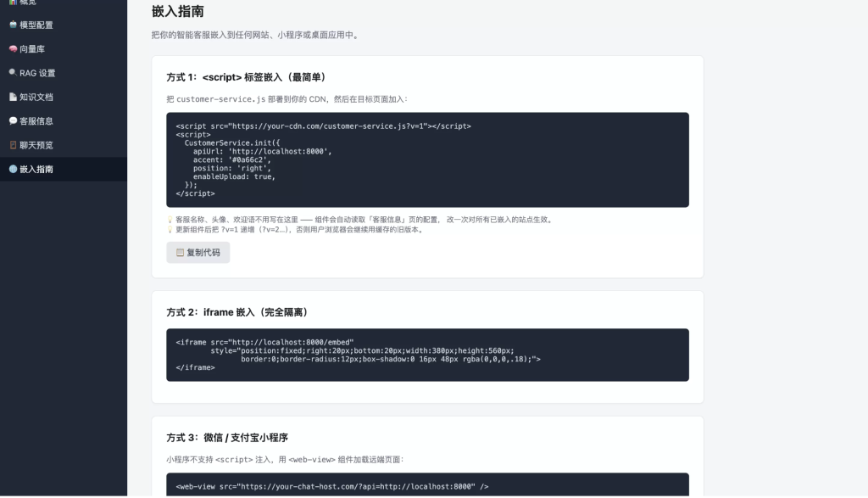Click the robot icon beside 模型配置
This screenshot has height=498, width=868.
[13, 25]
